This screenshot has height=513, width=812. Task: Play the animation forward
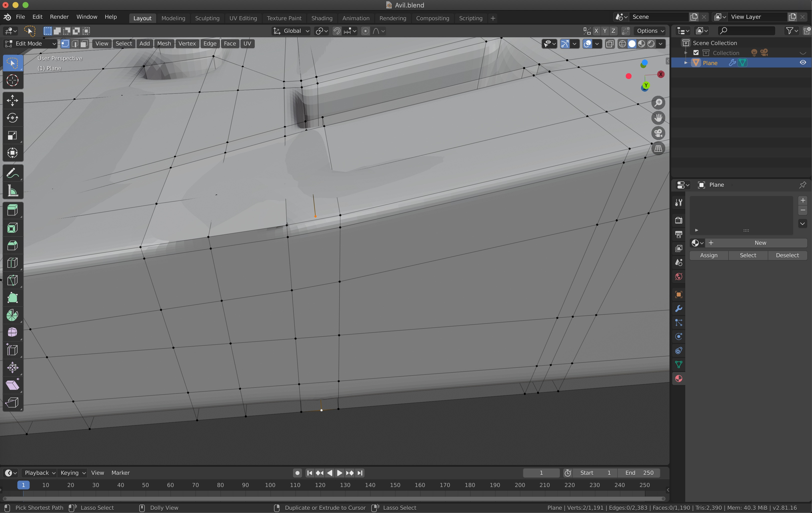click(339, 473)
